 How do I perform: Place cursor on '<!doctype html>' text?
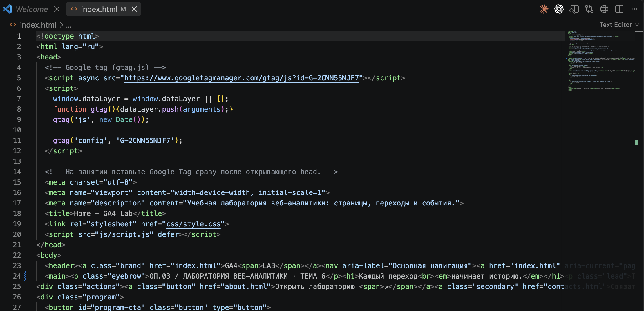tap(68, 36)
